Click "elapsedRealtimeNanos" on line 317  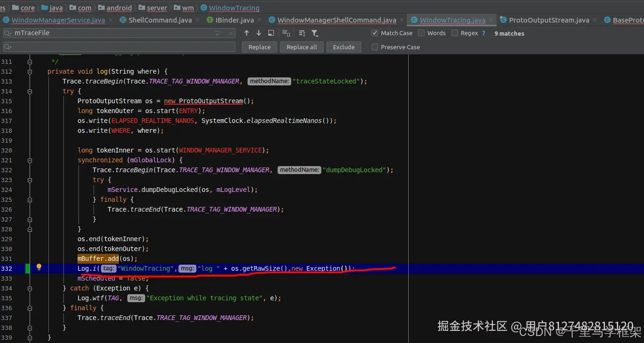tap(284, 121)
